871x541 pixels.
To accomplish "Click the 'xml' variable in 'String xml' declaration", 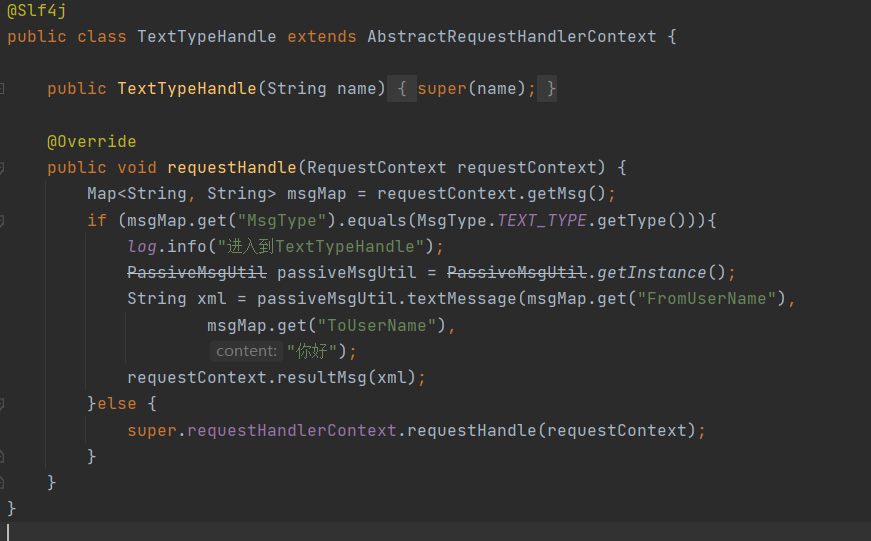I will coord(212,299).
